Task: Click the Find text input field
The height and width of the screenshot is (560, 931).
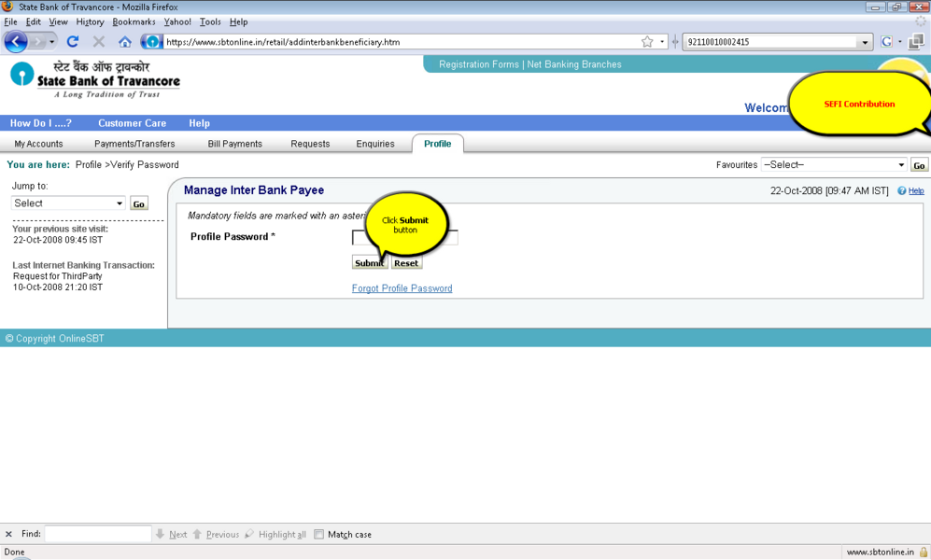Action: (98, 535)
